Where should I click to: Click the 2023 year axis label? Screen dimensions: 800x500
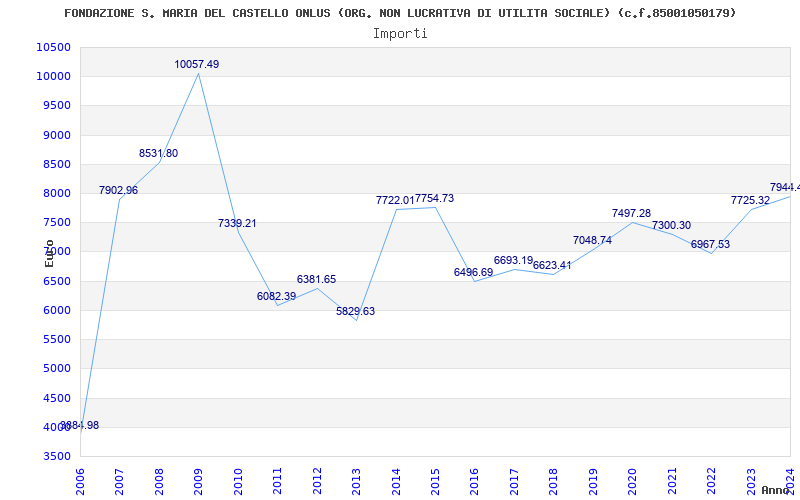pyautogui.click(x=751, y=482)
